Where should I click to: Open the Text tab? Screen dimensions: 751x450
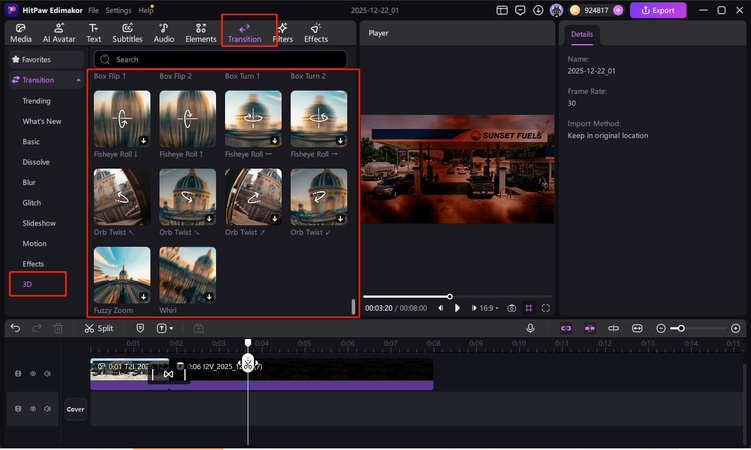pos(93,33)
